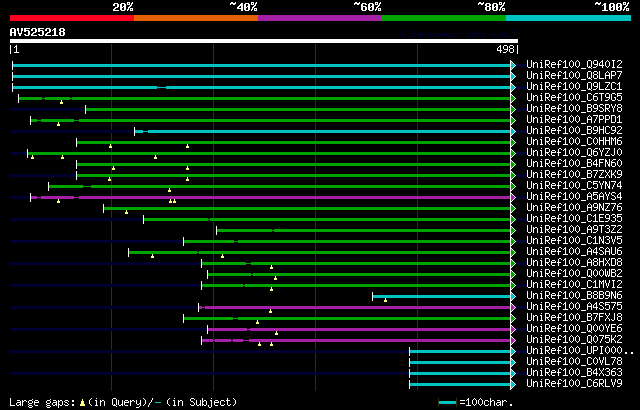This screenshot has width=640, height=410.
Task: Click the arrowhead ending the B9HC92 alignment
Action: [513, 131]
